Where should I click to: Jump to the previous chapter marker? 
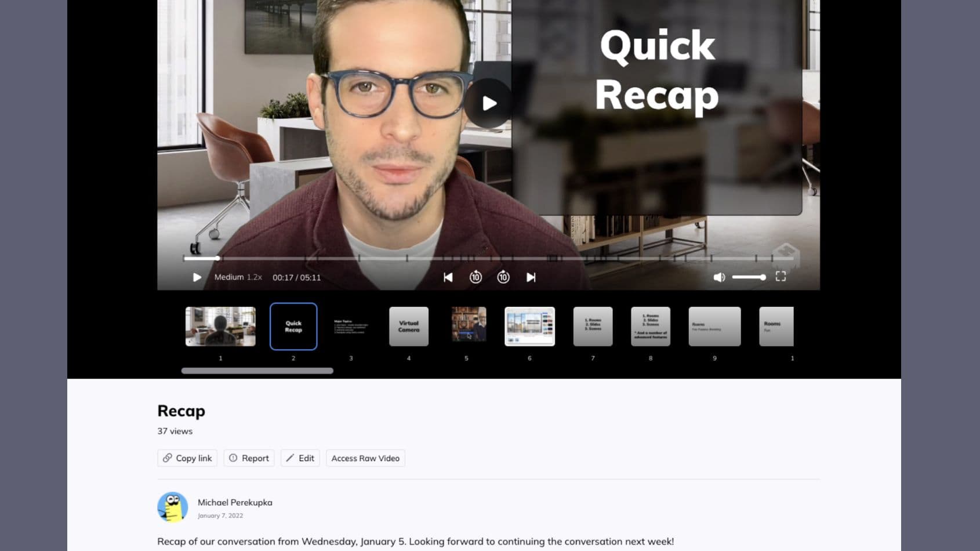tap(448, 277)
